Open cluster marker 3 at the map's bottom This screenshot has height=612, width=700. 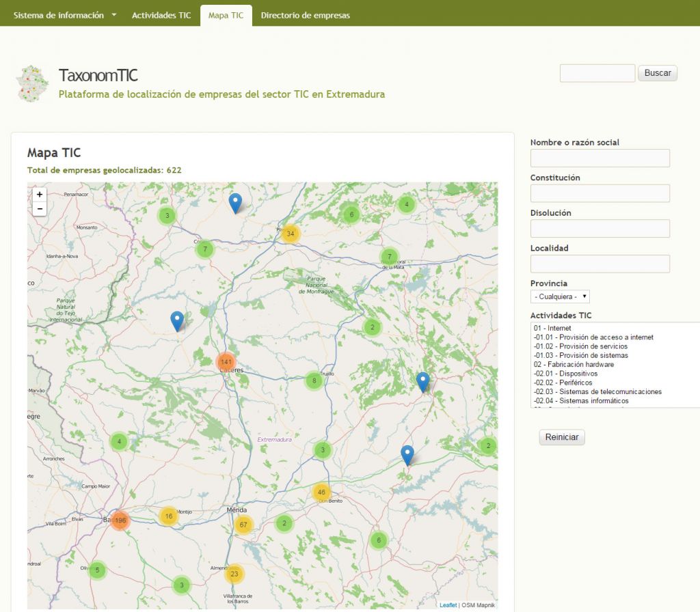tap(182, 585)
